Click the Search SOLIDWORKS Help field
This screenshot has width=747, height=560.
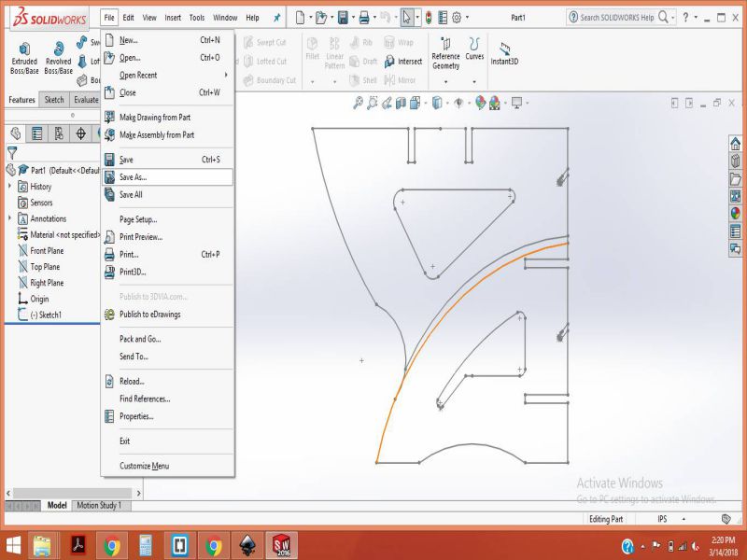(616, 18)
